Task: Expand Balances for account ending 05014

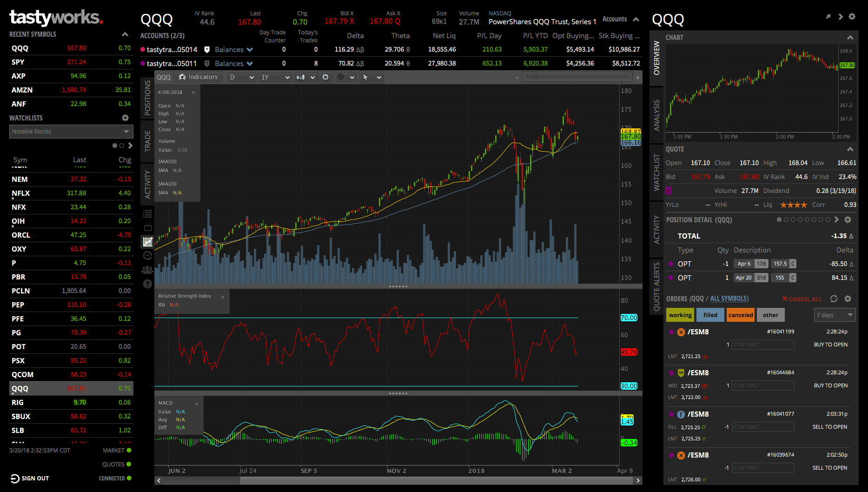Action: point(234,50)
